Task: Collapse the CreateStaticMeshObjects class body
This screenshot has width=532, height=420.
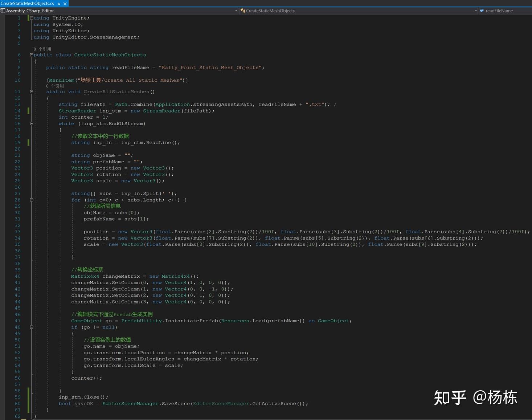Action: click(x=32, y=54)
